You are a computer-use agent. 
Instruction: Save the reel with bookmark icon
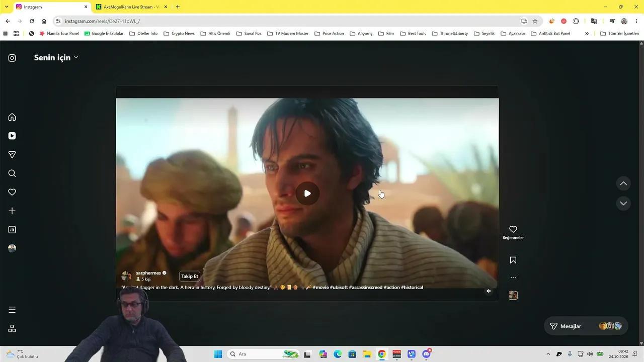(513, 260)
